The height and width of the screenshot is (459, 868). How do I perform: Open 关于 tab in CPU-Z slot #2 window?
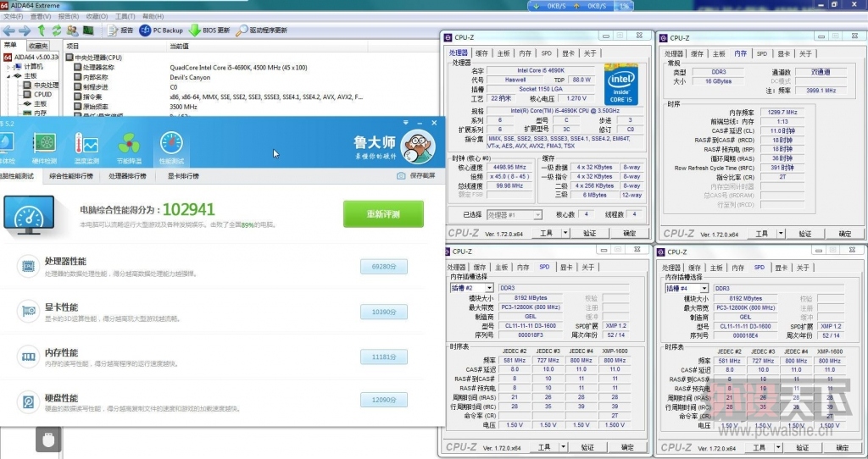click(587, 267)
